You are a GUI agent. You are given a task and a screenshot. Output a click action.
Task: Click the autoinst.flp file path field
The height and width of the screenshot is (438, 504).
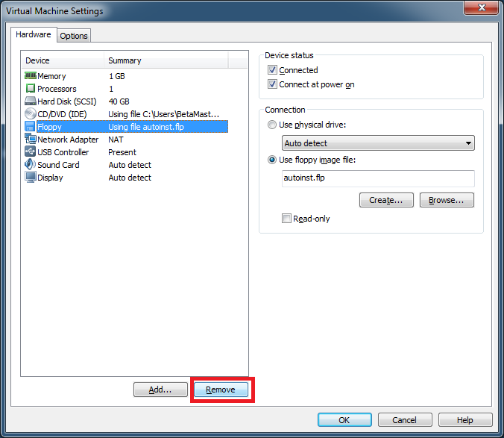coord(378,178)
